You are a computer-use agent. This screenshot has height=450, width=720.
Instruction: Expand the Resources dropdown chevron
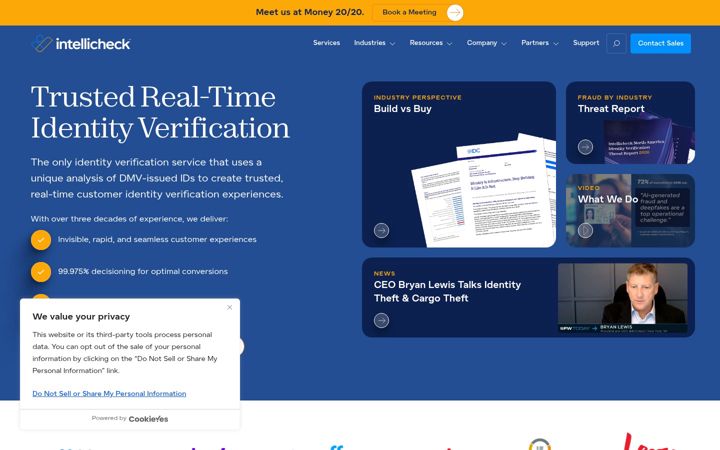click(x=450, y=44)
